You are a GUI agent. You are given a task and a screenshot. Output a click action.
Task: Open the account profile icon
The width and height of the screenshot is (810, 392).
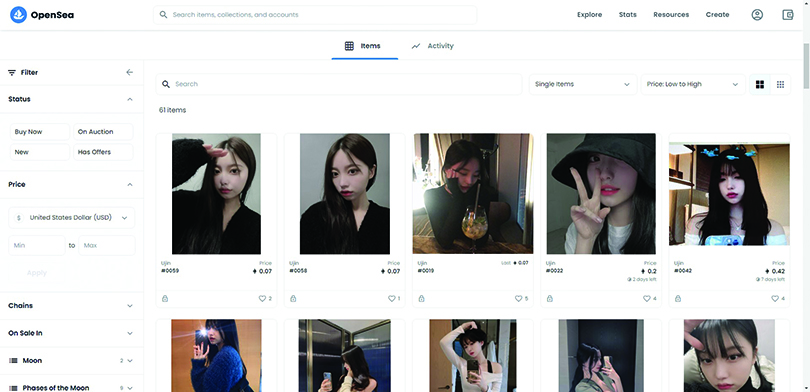(x=757, y=15)
